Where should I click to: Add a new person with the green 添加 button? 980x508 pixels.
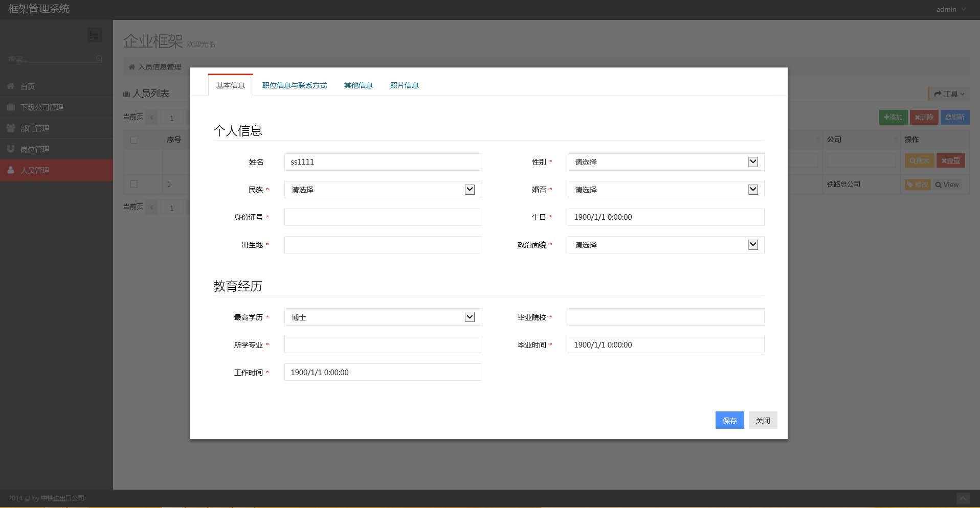click(893, 117)
